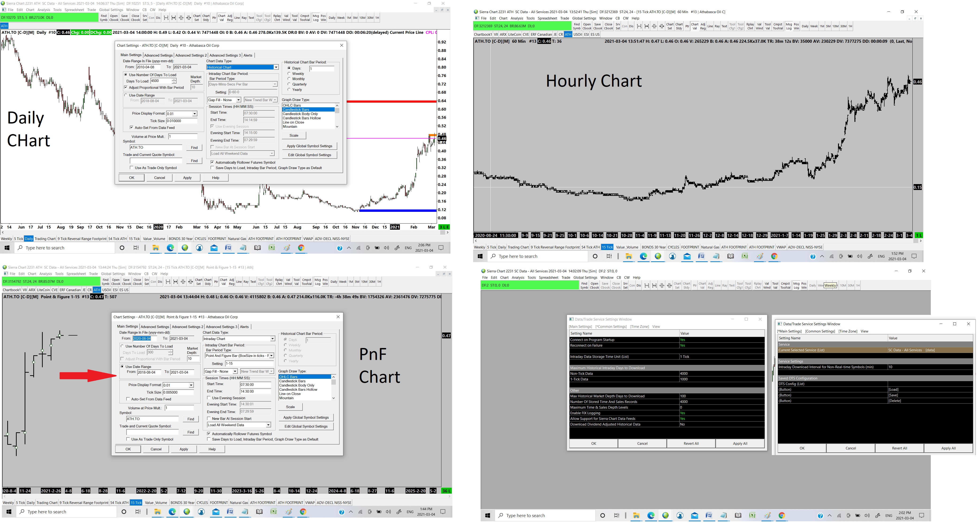Viewport: 980px width, 526px height.
Task: Open File Explorer in PnF chart window's taskbar
Action: [x=157, y=512]
